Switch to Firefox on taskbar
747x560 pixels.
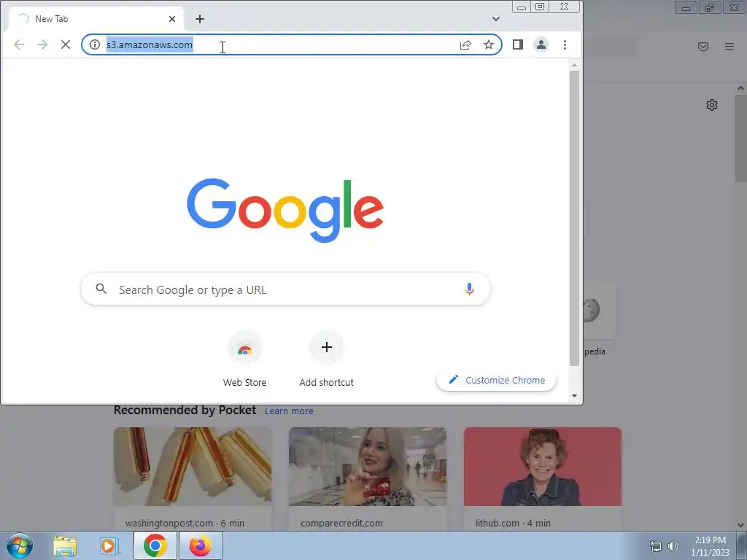(201, 545)
